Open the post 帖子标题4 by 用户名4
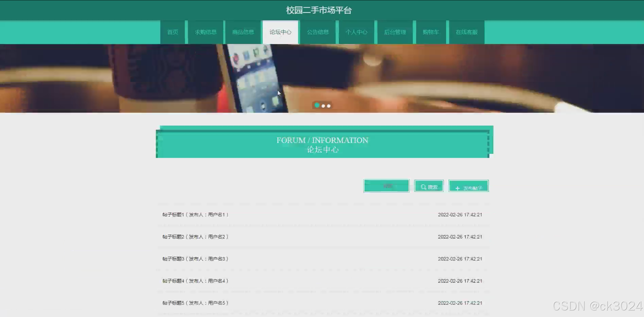The image size is (644, 317). pos(195,281)
